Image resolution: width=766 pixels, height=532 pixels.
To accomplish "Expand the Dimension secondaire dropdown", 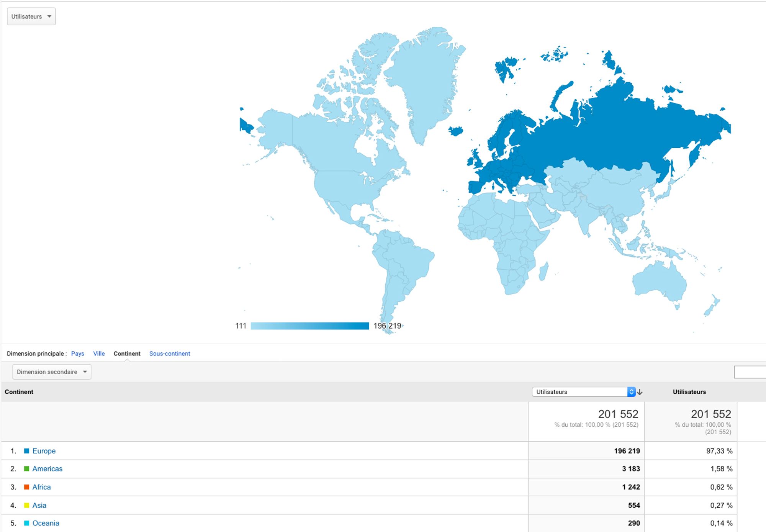I will pyautogui.click(x=52, y=372).
